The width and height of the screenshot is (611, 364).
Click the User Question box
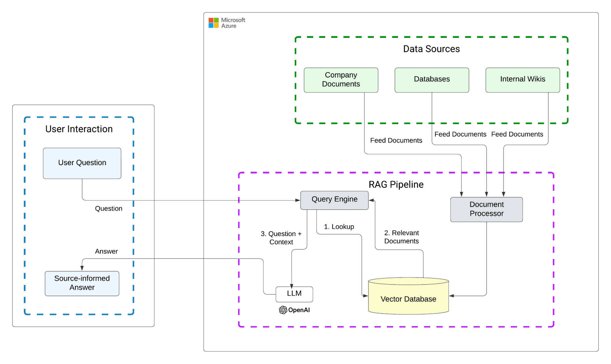click(x=82, y=163)
